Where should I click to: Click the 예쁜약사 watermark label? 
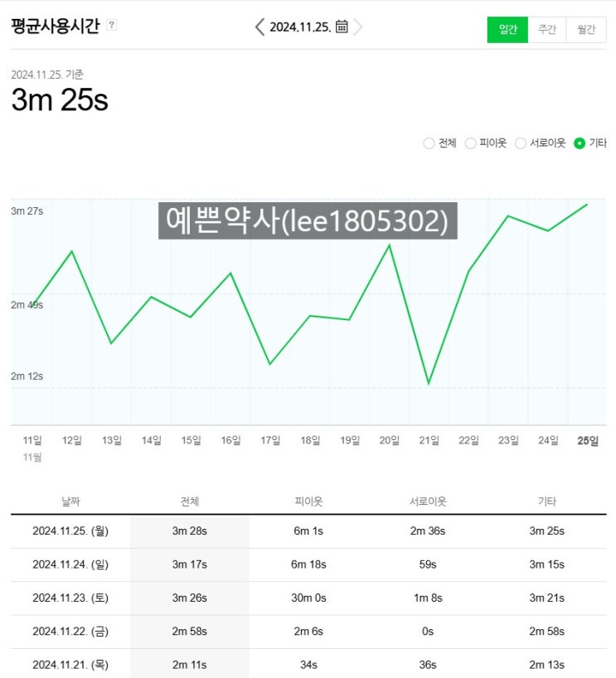click(x=308, y=221)
